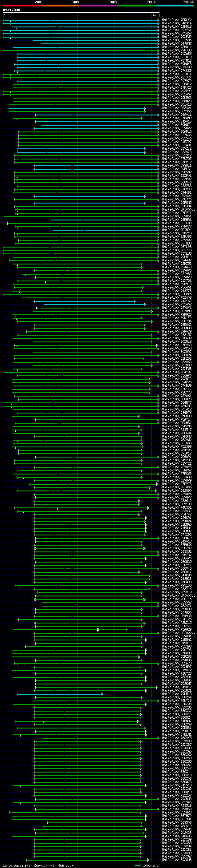Click the cyan alignment bar of UniRef100_P52400
Image resolution: width=197 pixels, height=868 pixels.
[x=90, y=196]
